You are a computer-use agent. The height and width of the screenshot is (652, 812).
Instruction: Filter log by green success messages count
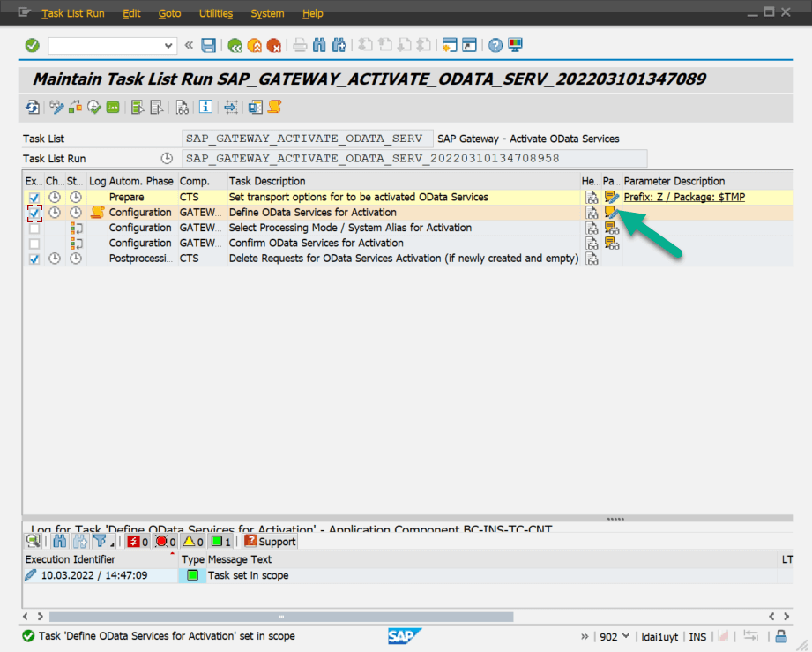pos(221,542)
